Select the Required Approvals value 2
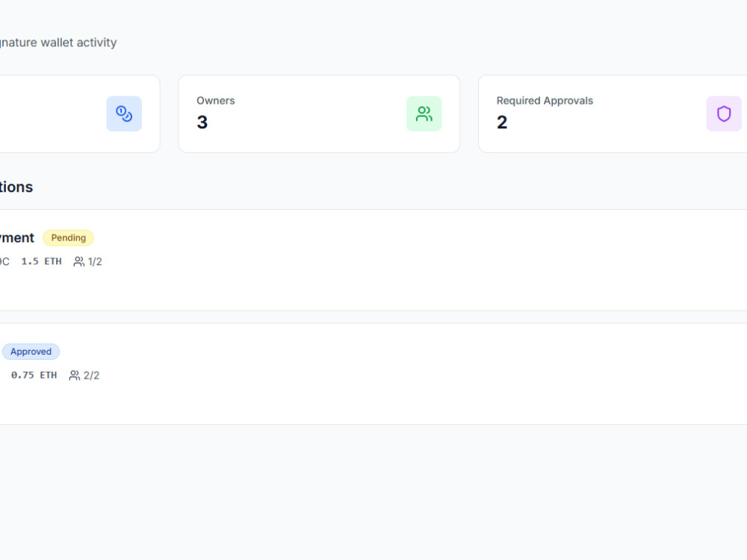The height and width of the screenshot is (560, 747). pos(502,122)
